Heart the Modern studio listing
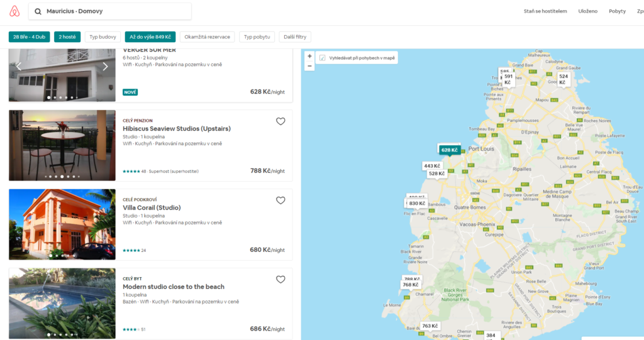 (280, 280)
